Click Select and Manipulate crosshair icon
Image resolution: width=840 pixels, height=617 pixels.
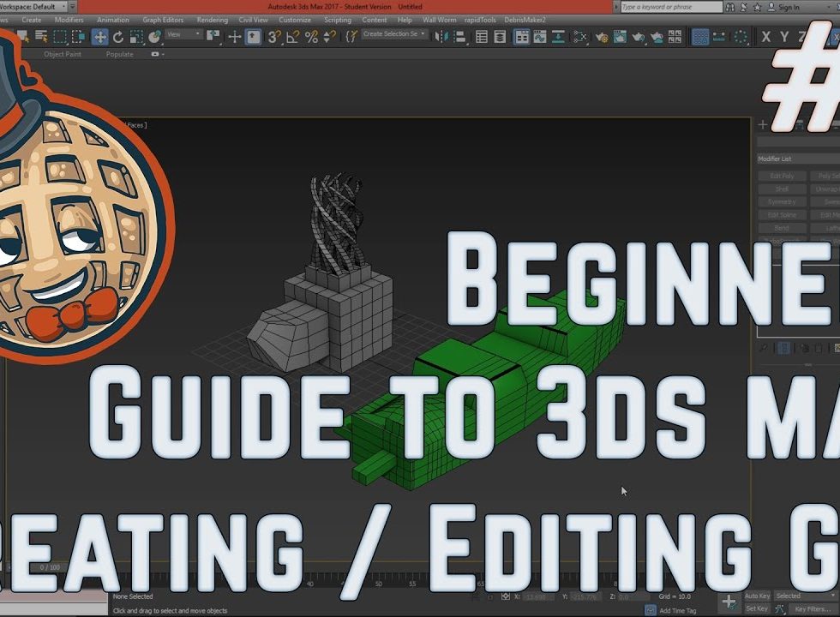tap(234, 36)
